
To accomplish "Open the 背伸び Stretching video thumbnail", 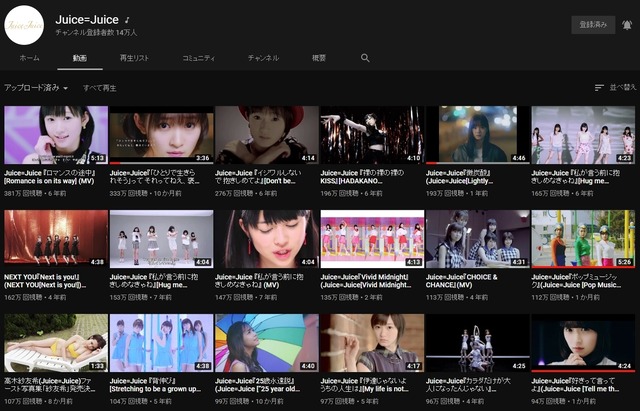I will (x=161, y=343).
